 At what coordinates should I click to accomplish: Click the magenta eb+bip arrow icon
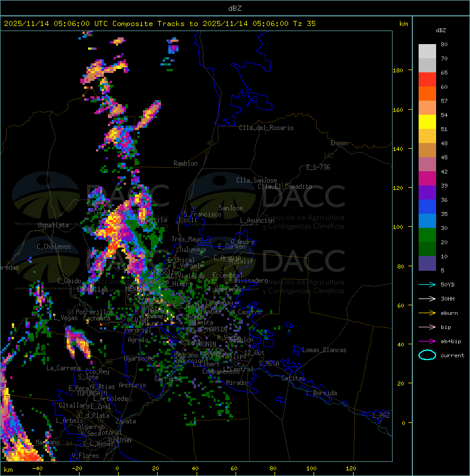pos(427,341)
